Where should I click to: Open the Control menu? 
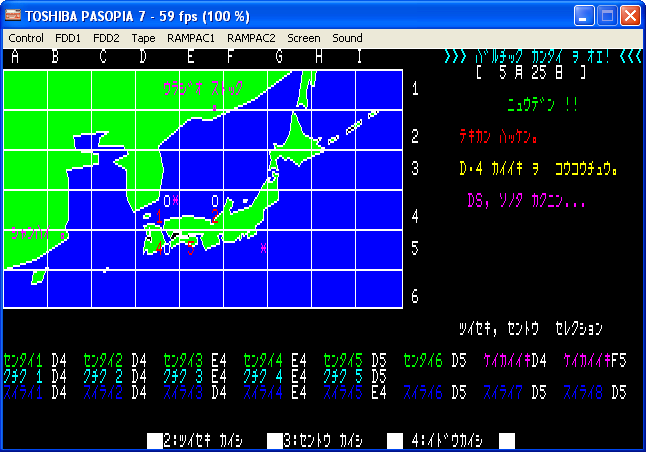point(26,38)
